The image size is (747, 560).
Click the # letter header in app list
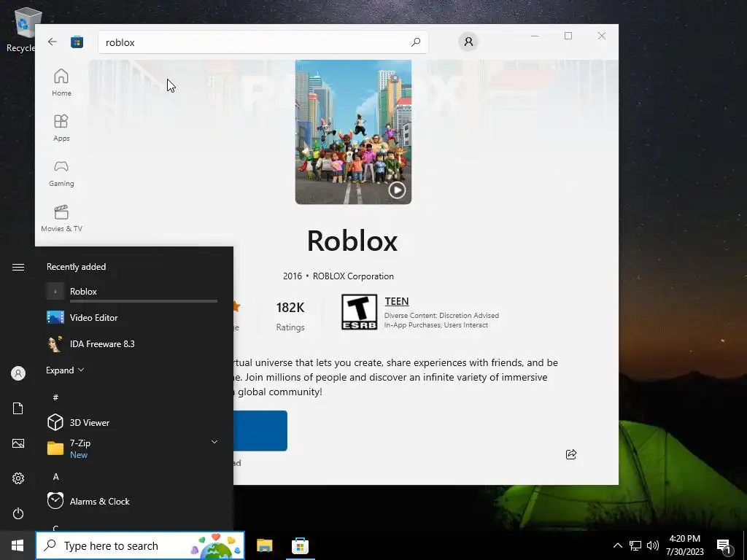tap(55, 397)
